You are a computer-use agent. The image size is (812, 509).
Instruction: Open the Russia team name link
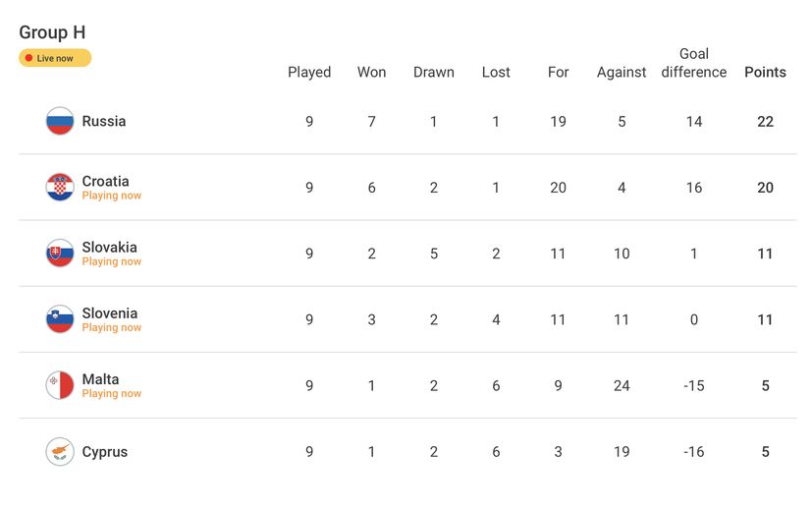click(x=104, y=121)
